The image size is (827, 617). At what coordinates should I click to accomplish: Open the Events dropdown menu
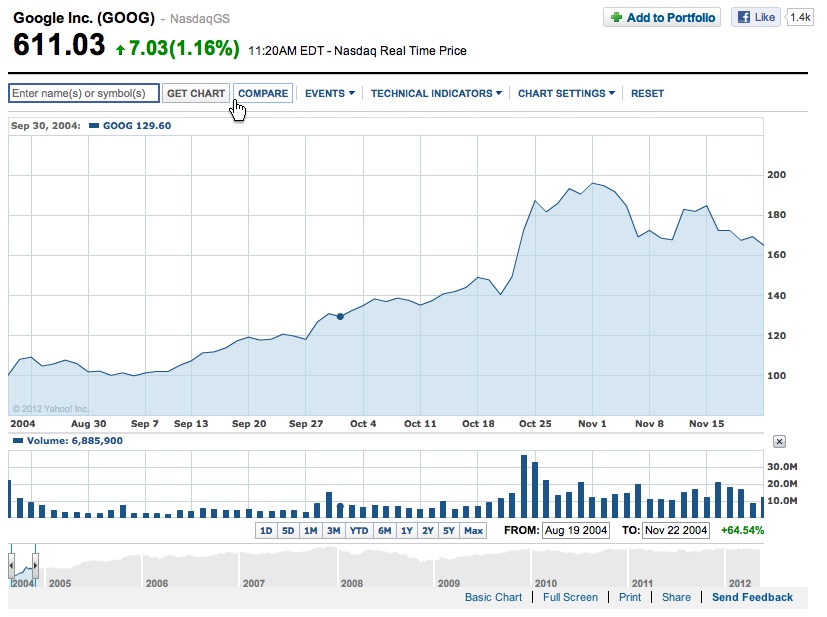coord(330,93)
